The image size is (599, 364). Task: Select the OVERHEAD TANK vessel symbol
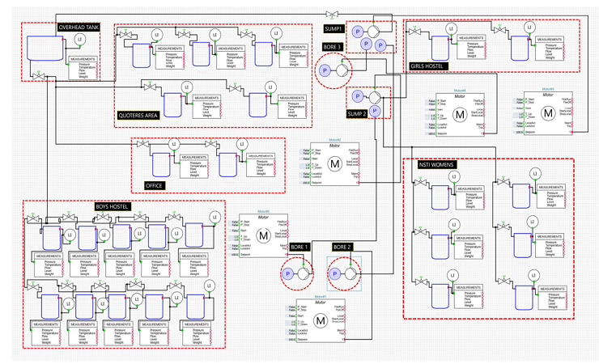[x=40, y=55]
